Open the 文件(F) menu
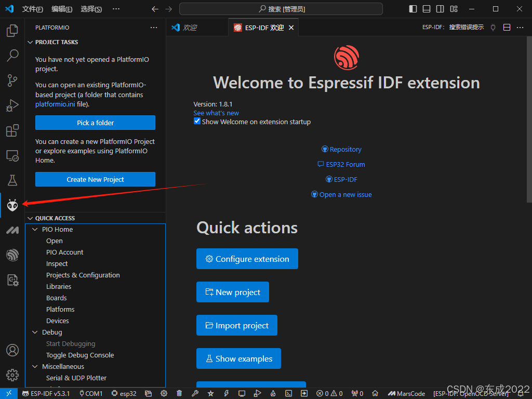This screenshot has height=399, width=532. (32, 9)
